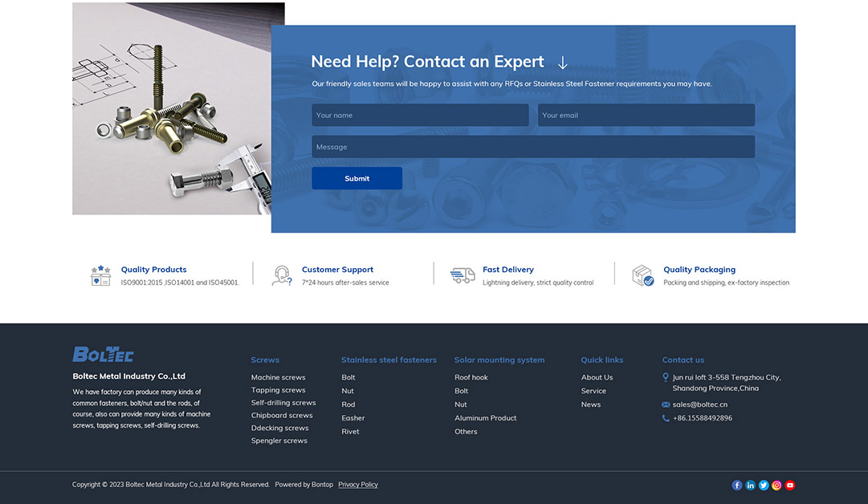Viewport: 868px width, 504px height.
Task: Open the Facebook social icon
Action: click(737, 485)
